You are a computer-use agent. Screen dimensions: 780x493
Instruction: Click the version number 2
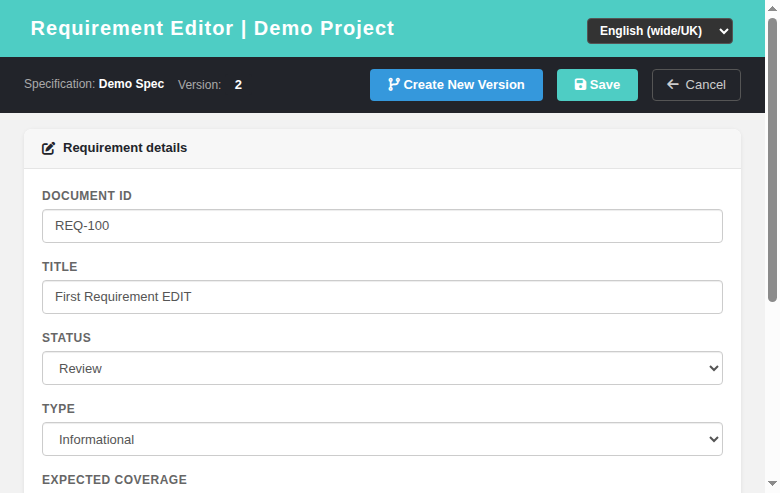(238, 85)
